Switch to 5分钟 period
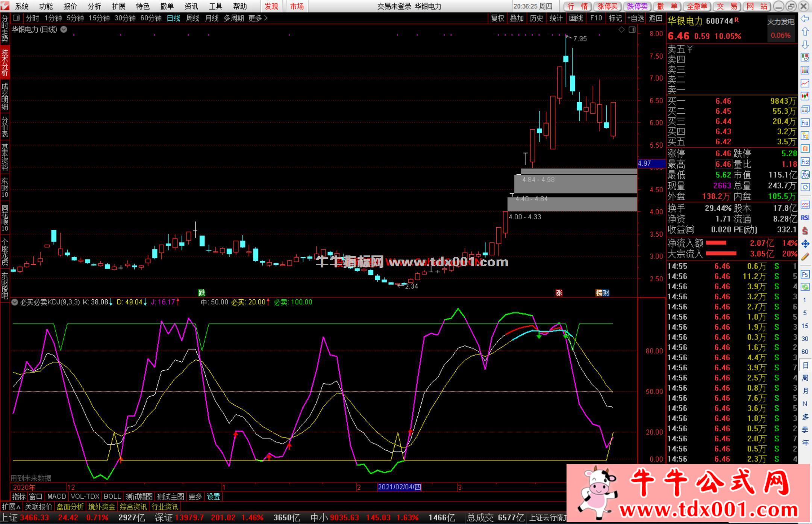The image size is (812, 524). click(x=75, y=18)
